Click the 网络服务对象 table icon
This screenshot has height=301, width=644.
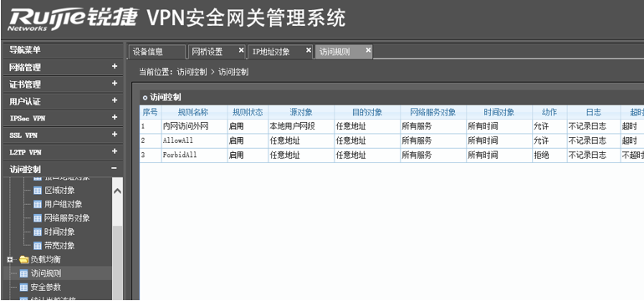38,218
